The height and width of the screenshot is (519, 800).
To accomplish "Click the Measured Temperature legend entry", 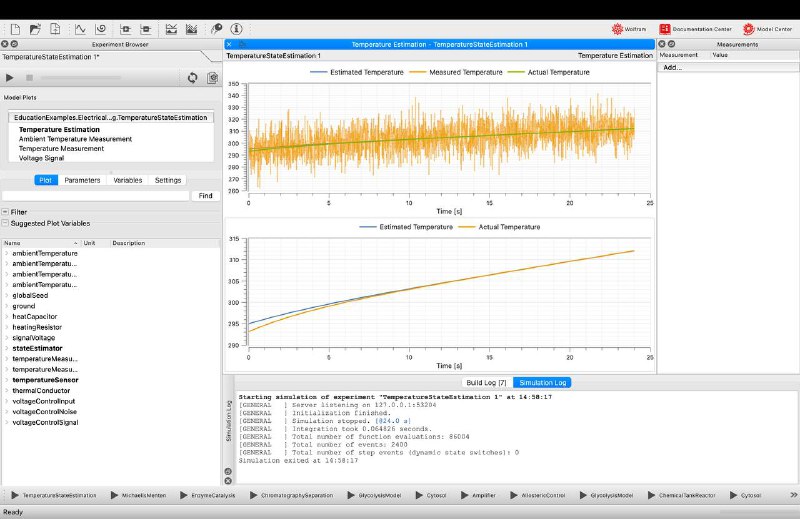I will (x=456, y=72).
